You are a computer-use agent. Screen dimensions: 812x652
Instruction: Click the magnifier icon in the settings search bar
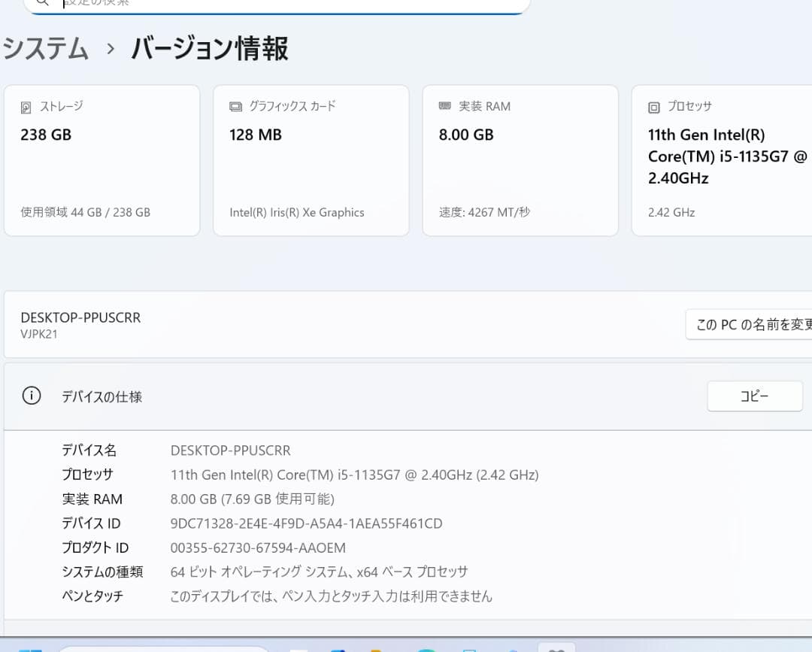(x=42, y=4)
